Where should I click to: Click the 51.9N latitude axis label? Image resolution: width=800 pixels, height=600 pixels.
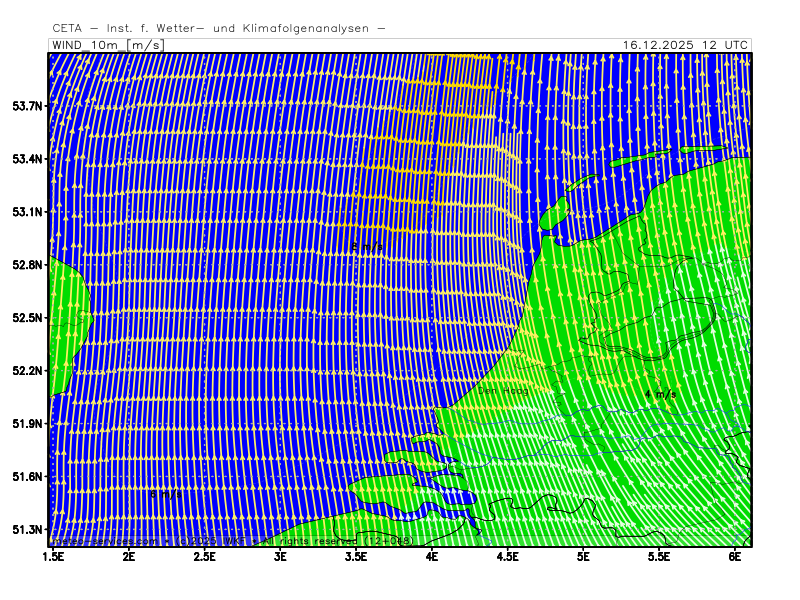coord(27,424)
